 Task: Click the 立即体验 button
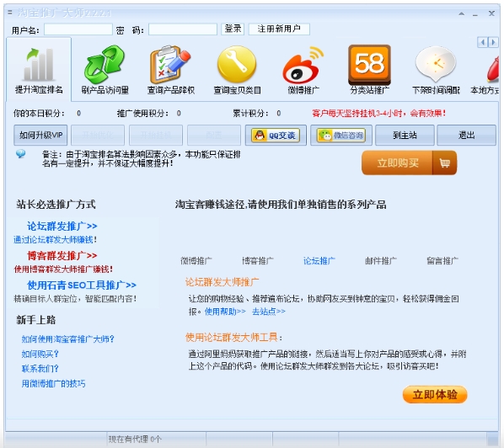(x=435, y=394)
